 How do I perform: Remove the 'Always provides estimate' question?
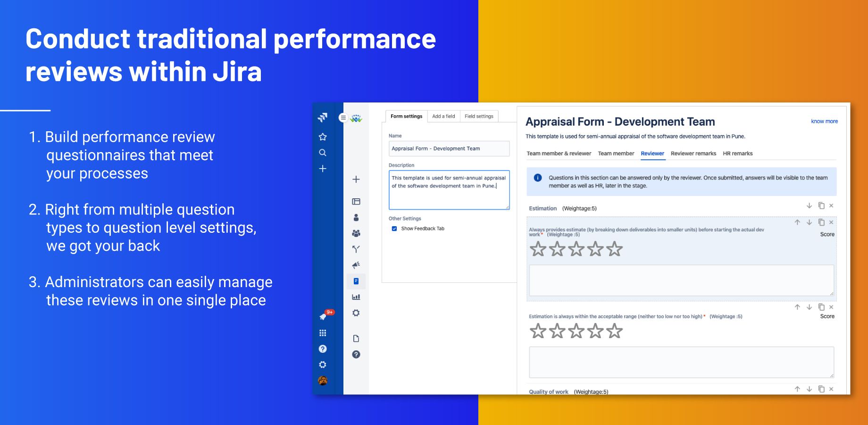tap(831, 222)
